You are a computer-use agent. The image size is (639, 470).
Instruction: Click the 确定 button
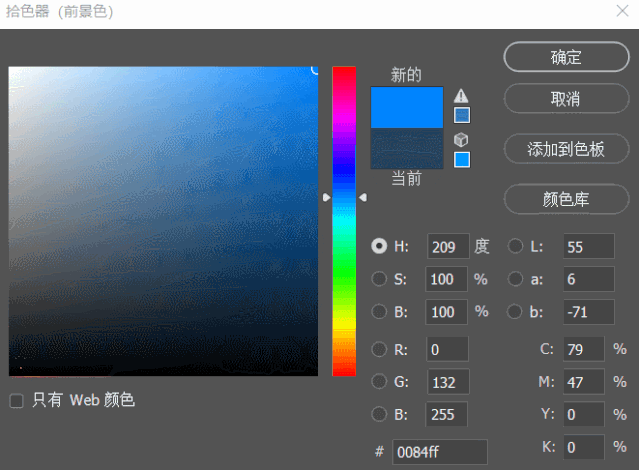(566, 57)
